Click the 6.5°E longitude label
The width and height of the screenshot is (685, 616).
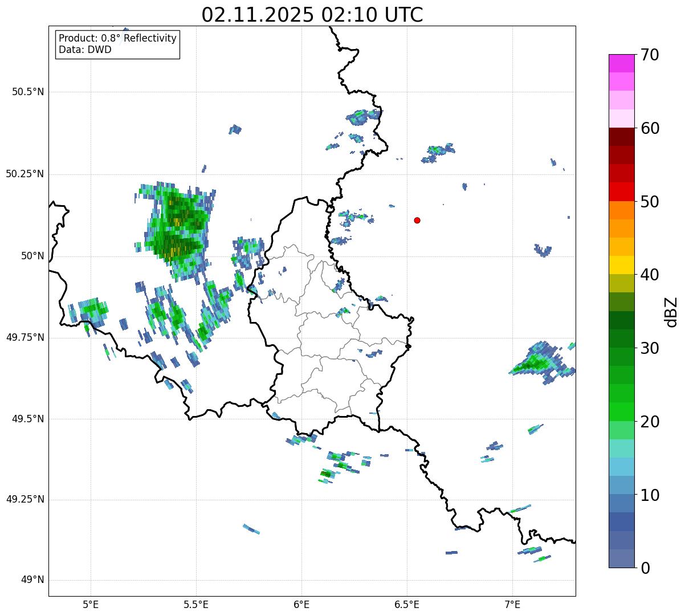[407, 605]
